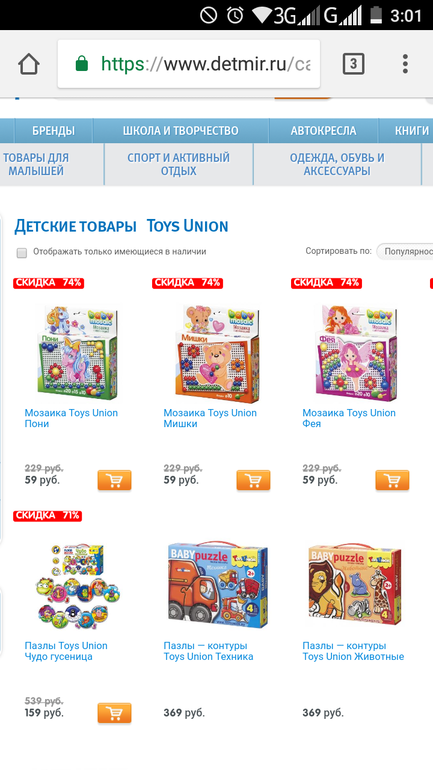Add Пазлы Чудо гусеница to cart
The image size is (433, 770).
pyautogui.click(x=114, y=713)
